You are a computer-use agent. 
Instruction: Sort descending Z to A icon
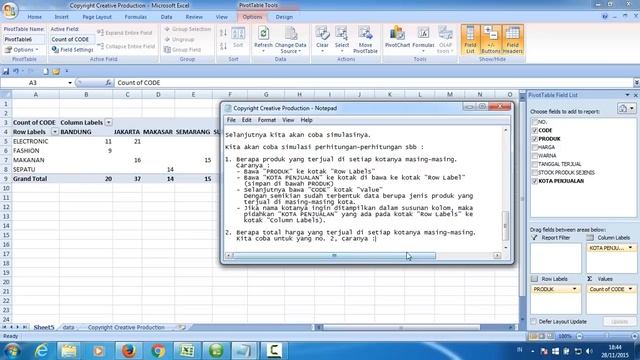223,46
